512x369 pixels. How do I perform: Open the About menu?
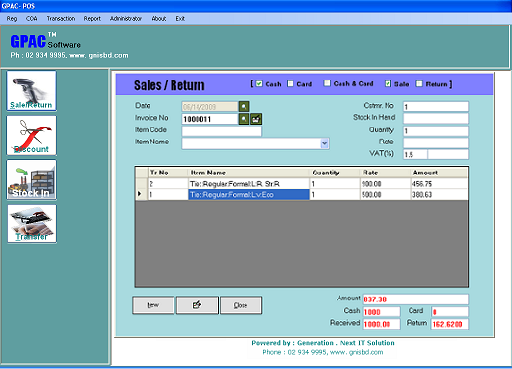(x=159, y=19)
